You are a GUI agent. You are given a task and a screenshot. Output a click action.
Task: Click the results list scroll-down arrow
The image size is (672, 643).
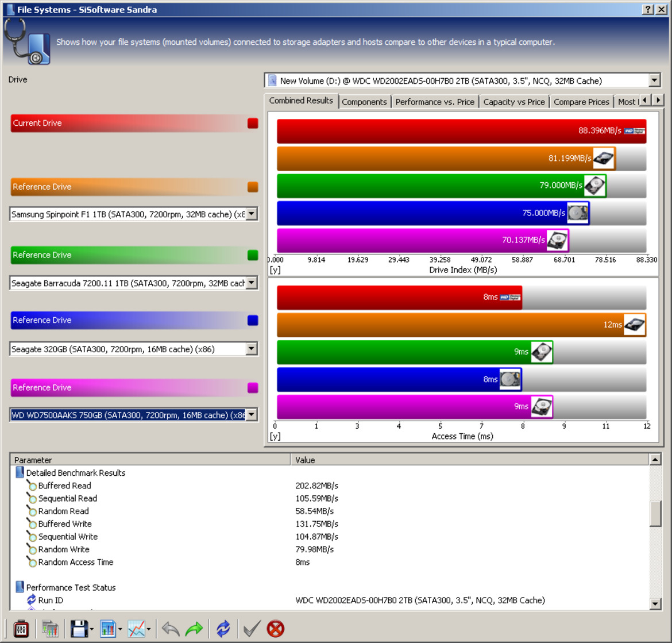[655, 604]
